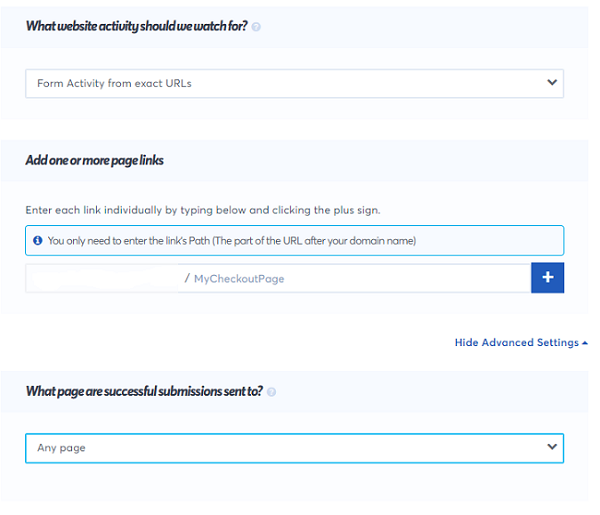This screenshot has width=600, height=515.
Task: Click the Hide Advanced Settings link
Action: pos(516,342)
